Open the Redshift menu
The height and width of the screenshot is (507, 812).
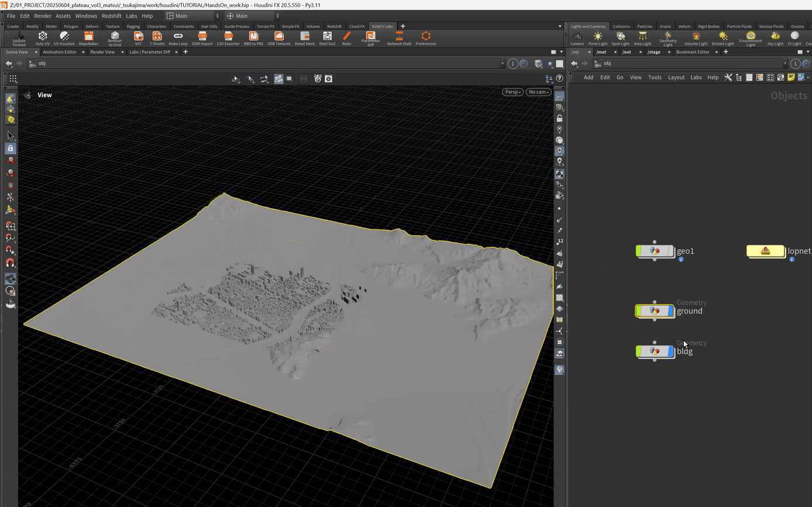tap(111, 16)
